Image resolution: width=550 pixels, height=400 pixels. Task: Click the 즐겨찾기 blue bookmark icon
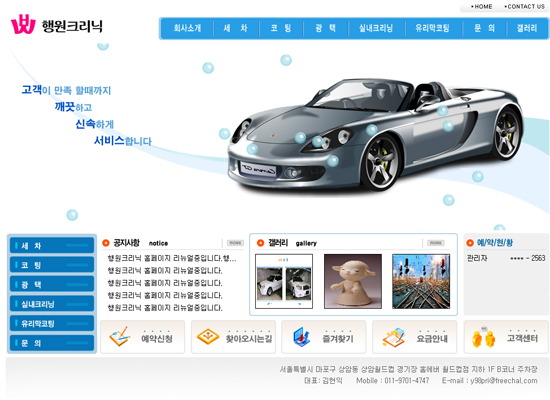pyautogui.click(x=301, y=337)
